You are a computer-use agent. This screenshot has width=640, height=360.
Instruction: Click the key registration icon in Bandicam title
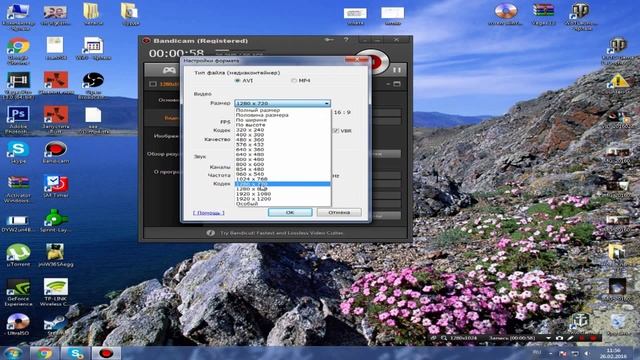point(329,40)
